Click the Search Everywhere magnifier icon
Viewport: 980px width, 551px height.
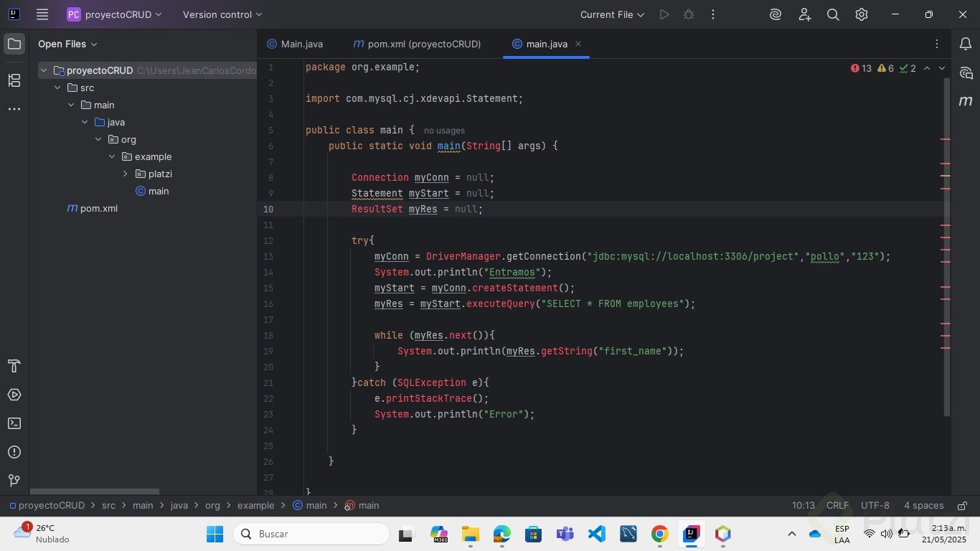point(833,14)
